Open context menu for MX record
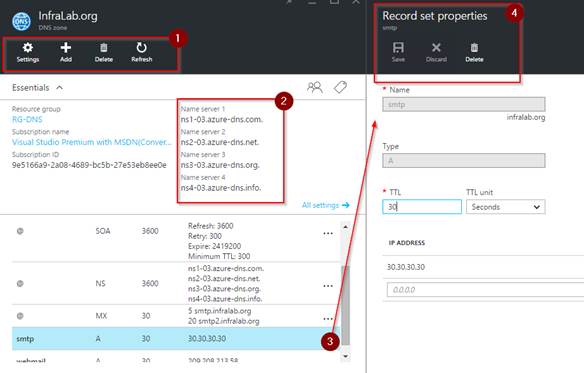Image resolution: width=584 pixels, height=373 pixels. (328, 319)
